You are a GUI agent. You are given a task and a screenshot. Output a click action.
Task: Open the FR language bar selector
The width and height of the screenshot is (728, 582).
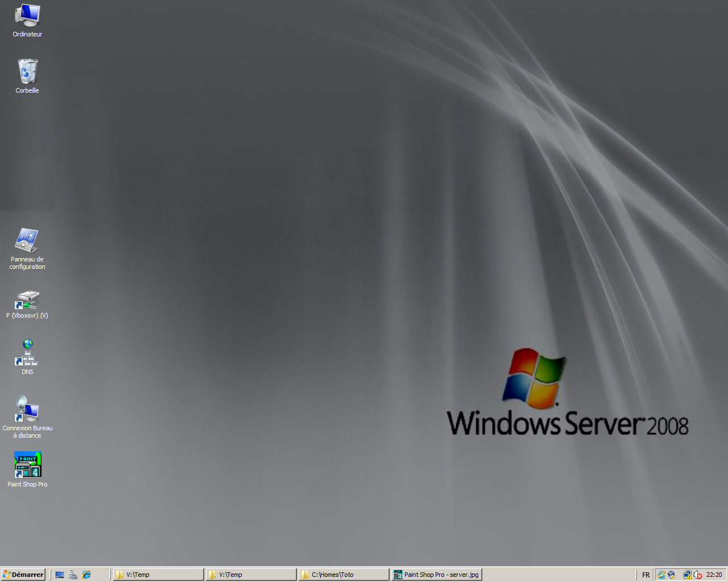[646, 575]
